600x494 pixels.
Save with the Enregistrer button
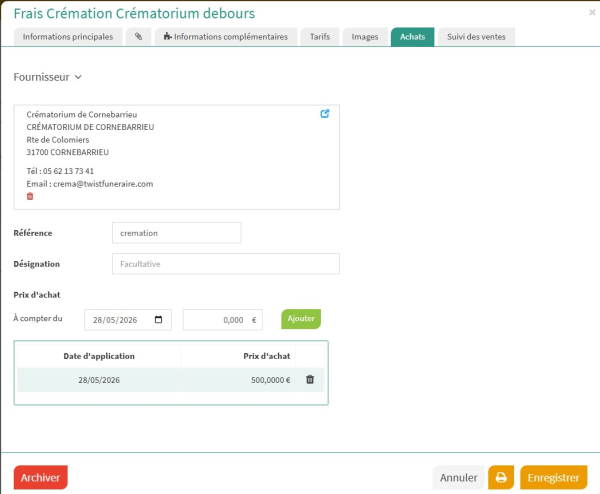click(553, 477)
